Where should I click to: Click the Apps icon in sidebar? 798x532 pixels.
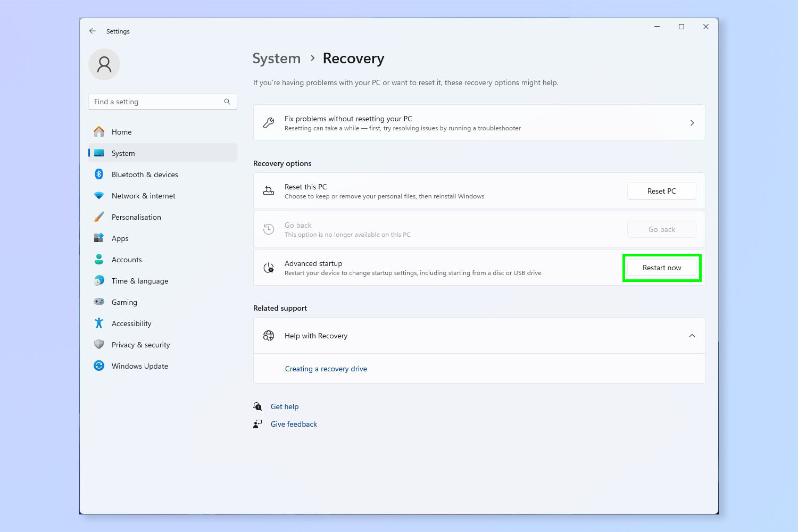(99, 238)
